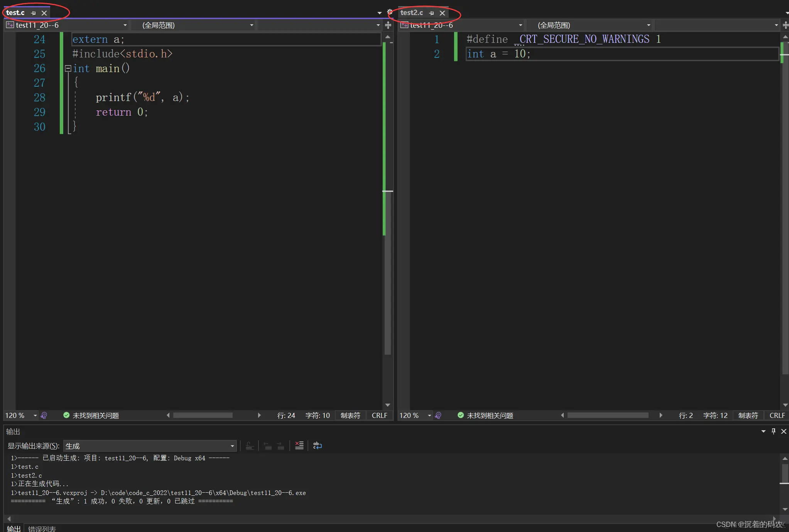Click code cleanup broom icon in right editor

click(x=438, y=415)
